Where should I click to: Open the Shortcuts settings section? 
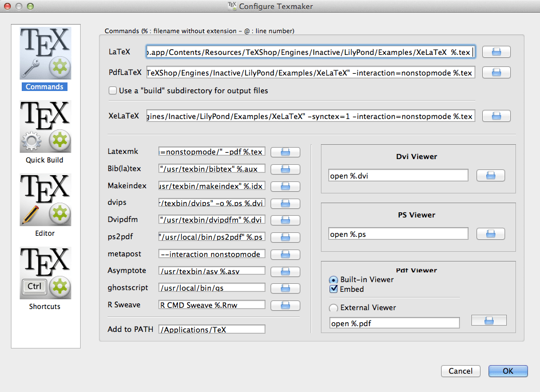click(x=45, y=273)
